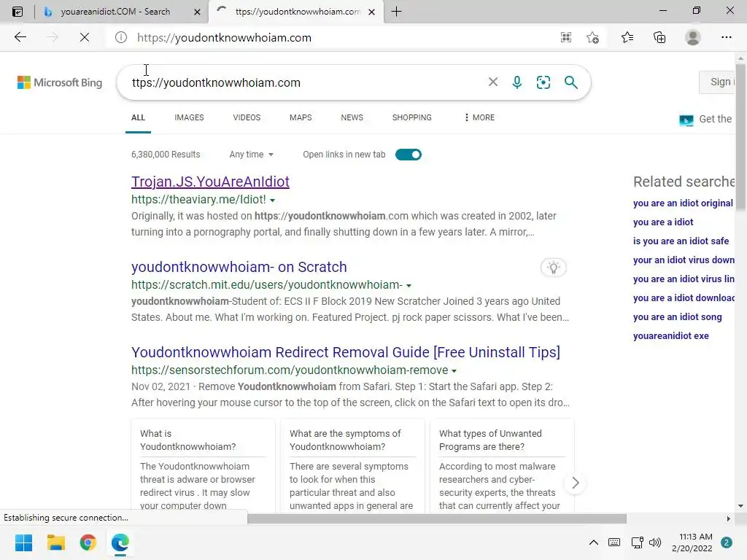Add this page to favorites

click(592, 37)
